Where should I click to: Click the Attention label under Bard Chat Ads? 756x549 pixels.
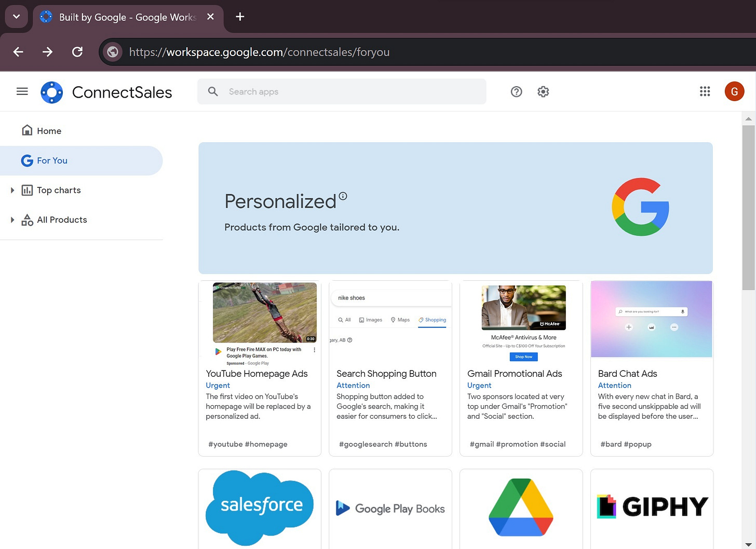point(615,386)
